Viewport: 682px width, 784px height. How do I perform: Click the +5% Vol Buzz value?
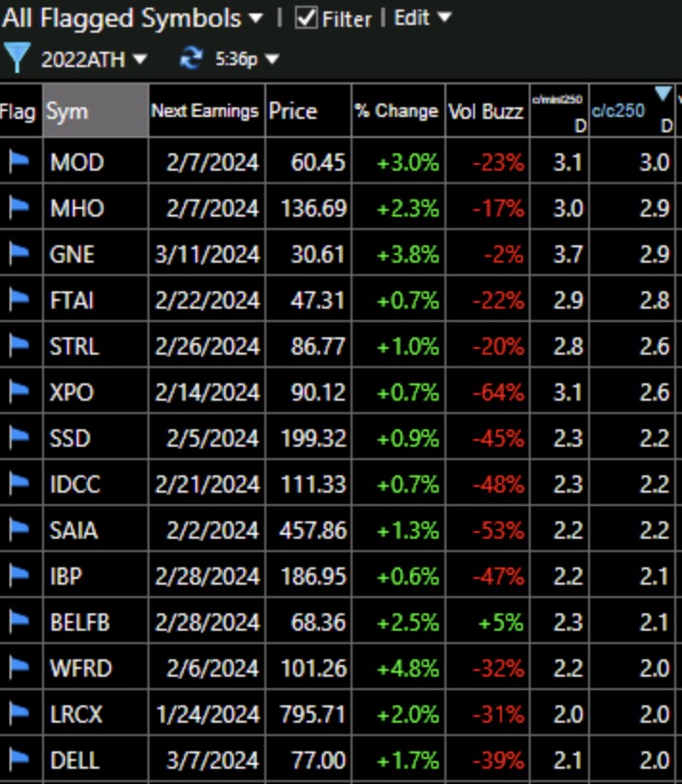click(501, 622)
